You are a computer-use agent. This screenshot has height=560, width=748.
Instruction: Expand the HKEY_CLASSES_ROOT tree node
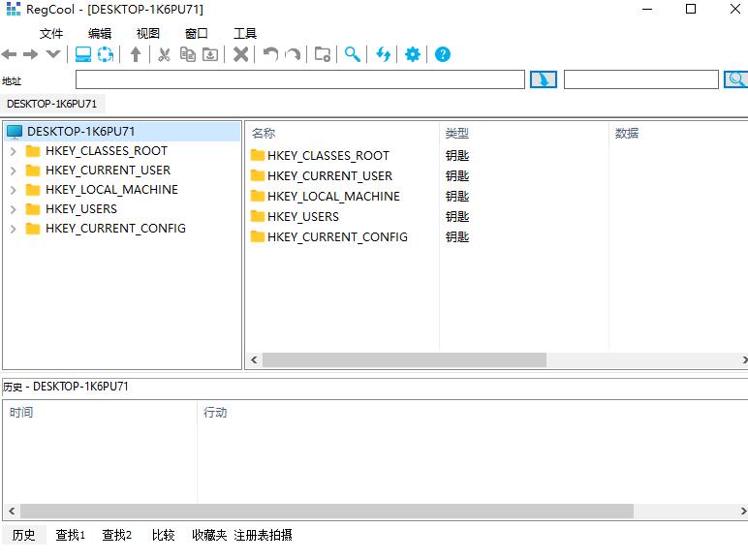pos(14,152)
